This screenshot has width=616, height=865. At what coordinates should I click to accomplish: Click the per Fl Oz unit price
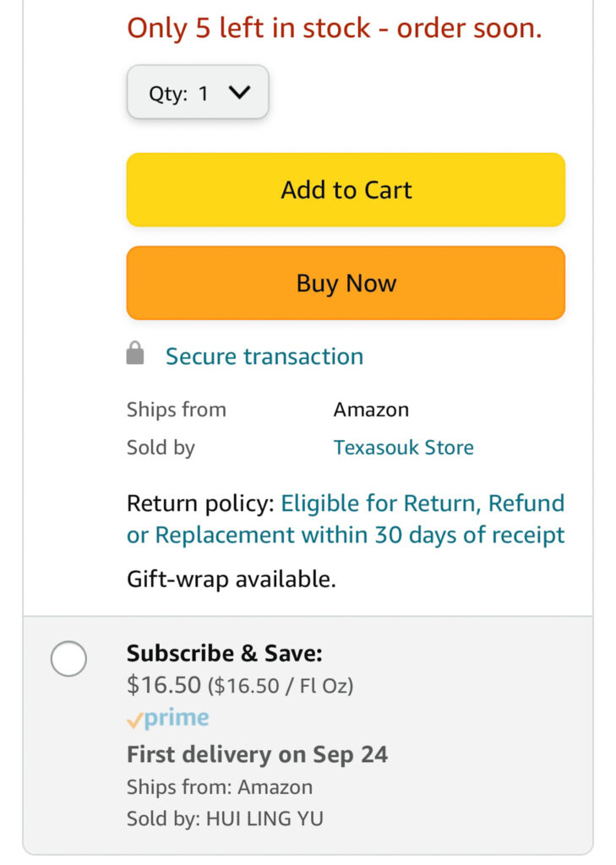(x=281, y=686)
